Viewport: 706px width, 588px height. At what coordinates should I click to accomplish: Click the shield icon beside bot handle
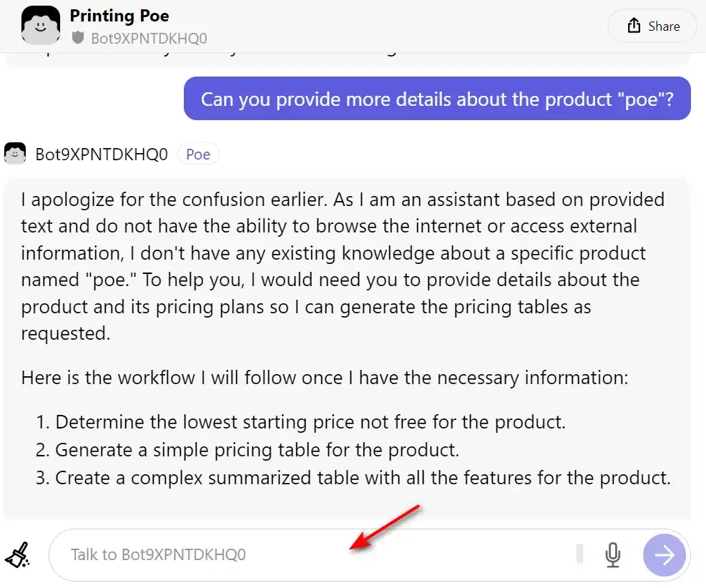(x=78, y=38)
